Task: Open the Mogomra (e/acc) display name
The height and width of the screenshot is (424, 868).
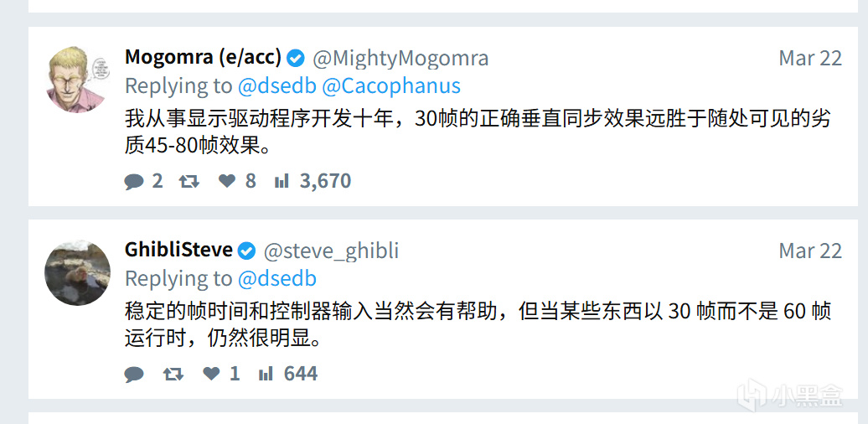Action: click(203, 58)
